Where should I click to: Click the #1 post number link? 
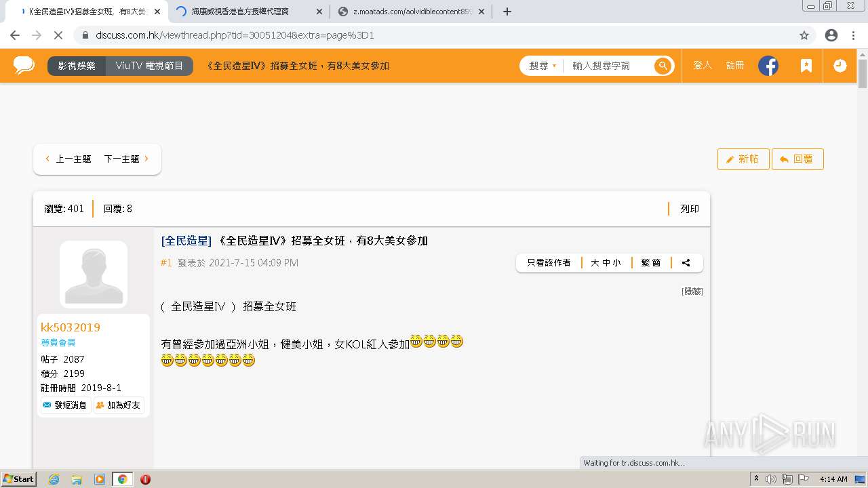click(166, 263)
